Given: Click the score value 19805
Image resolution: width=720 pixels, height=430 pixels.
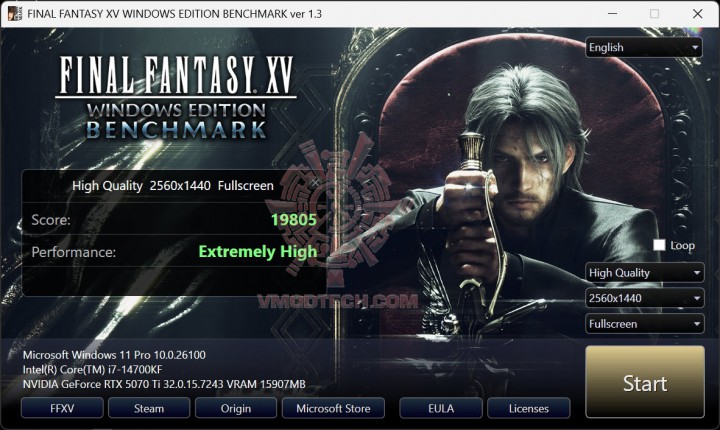Looking at the screenshot, I should tap(294, 220).
